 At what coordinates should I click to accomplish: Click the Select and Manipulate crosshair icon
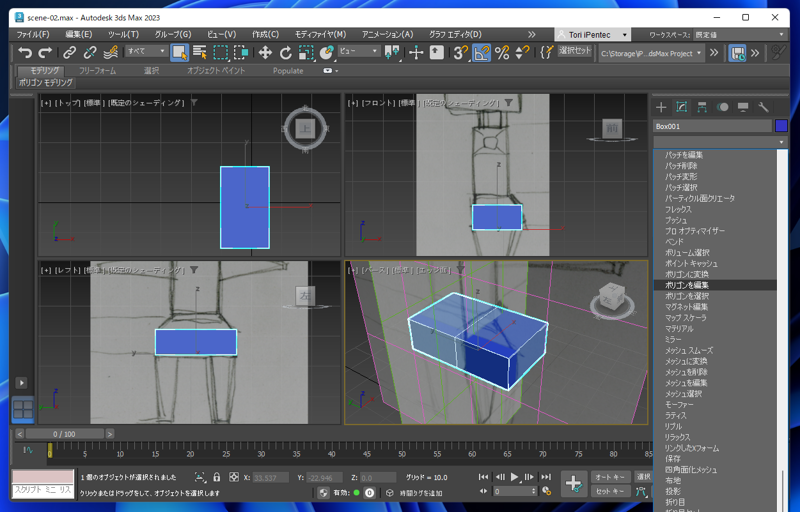click(x=416, y=52)
